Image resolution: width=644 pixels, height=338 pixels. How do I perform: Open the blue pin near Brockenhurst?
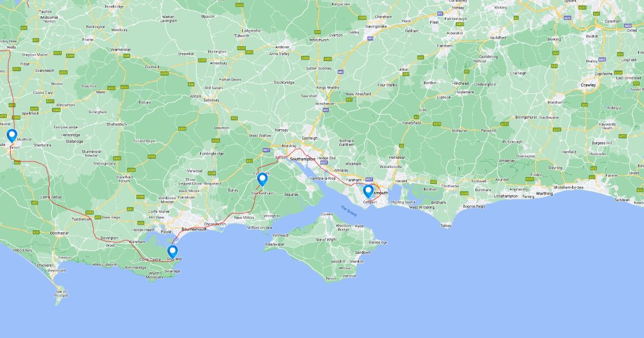coord(262,179)
